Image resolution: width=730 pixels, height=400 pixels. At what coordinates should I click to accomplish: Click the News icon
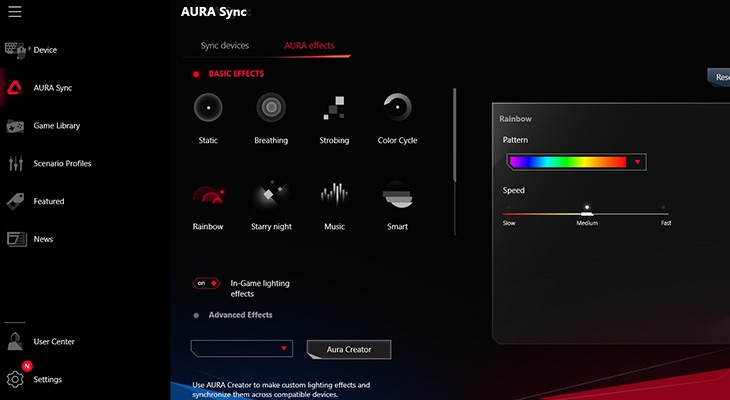point(16,239)
